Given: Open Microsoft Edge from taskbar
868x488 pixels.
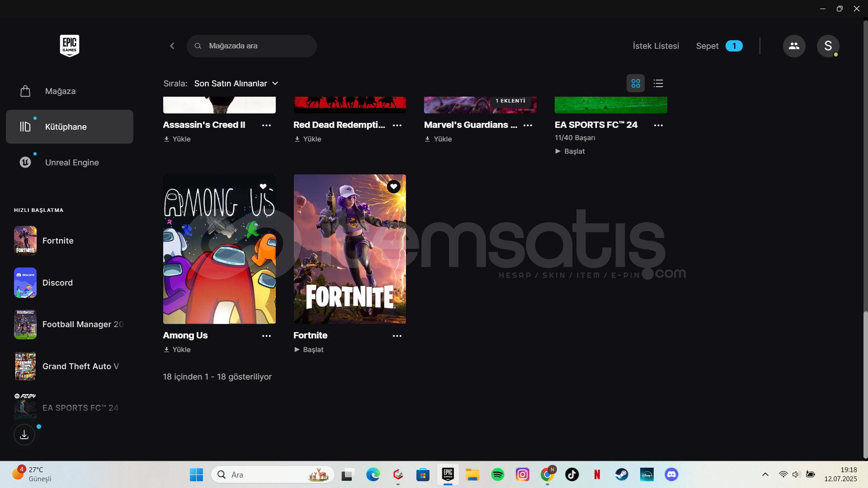Looking at the screenshot, I should point(373,475).
